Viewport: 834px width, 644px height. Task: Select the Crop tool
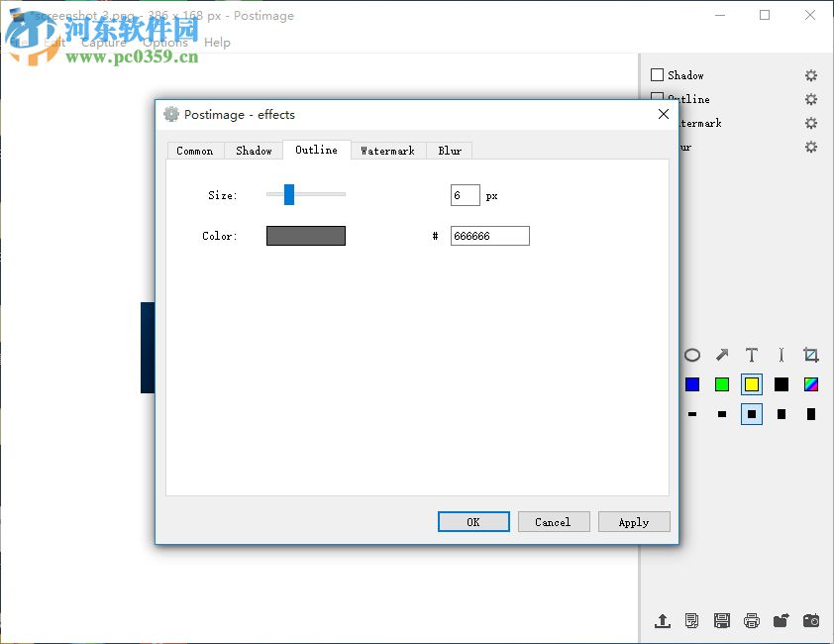pos(811,355)
